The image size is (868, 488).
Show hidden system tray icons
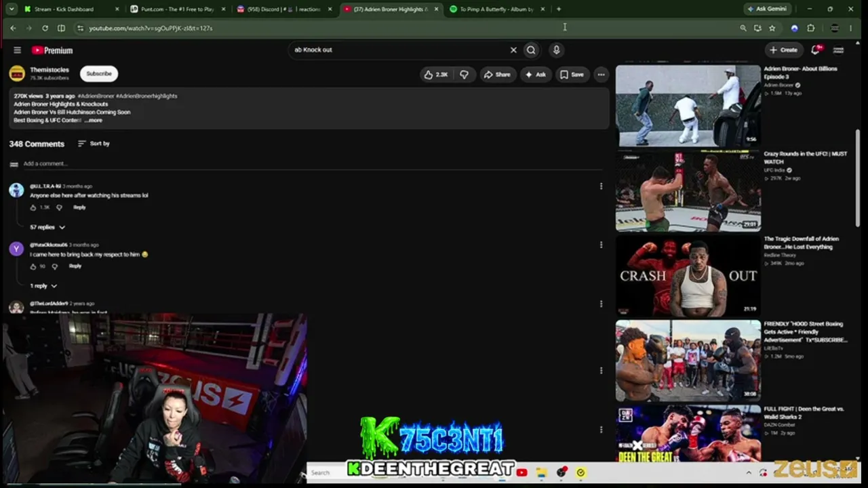coord(749,472)
